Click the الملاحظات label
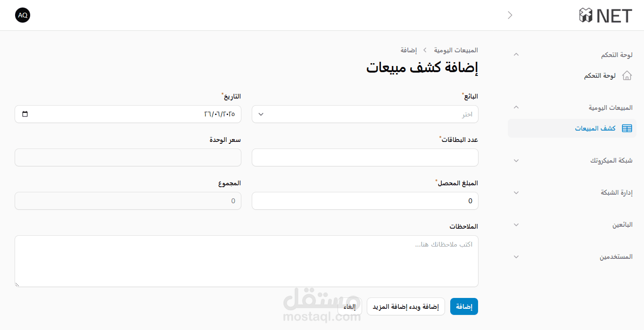The height and width of the screenshot is (330, 644). click(463, 227)
